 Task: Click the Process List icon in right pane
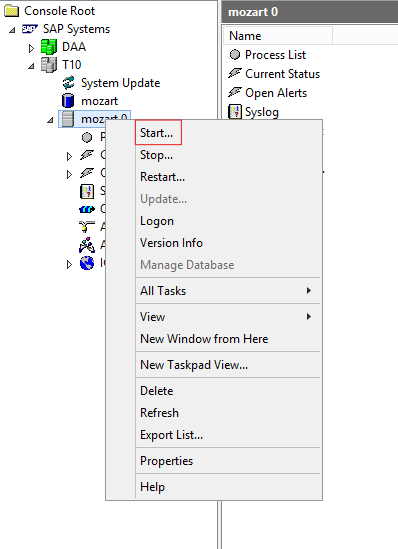click(x=235, y=55)
